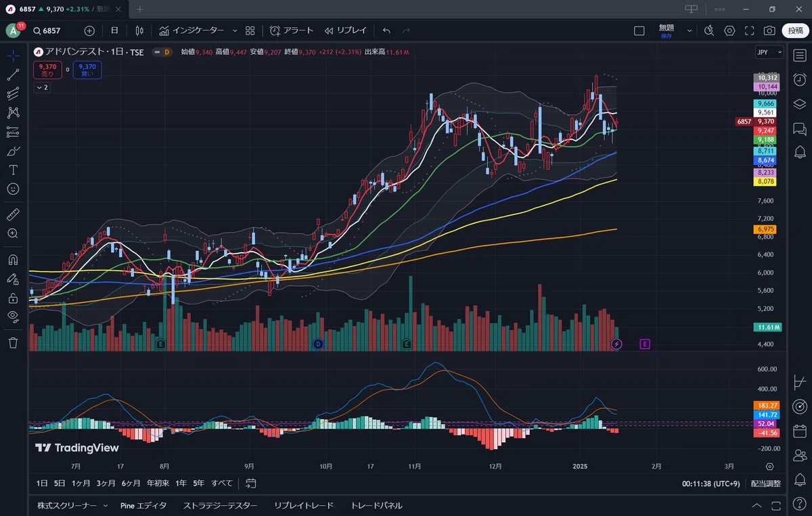This screenshot has height=516, width=812.
Task: Open the JPY currency dropdown
Action: coord(769,52)
